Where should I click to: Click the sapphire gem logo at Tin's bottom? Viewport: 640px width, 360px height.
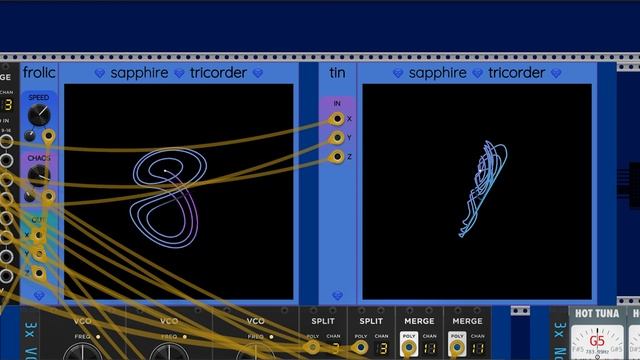(x=337, y=295)
